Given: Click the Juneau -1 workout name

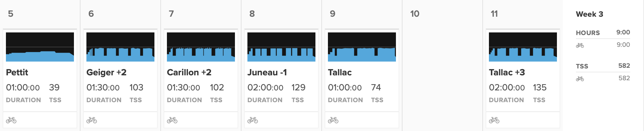Looking at the screenshot, I should 267,72.
